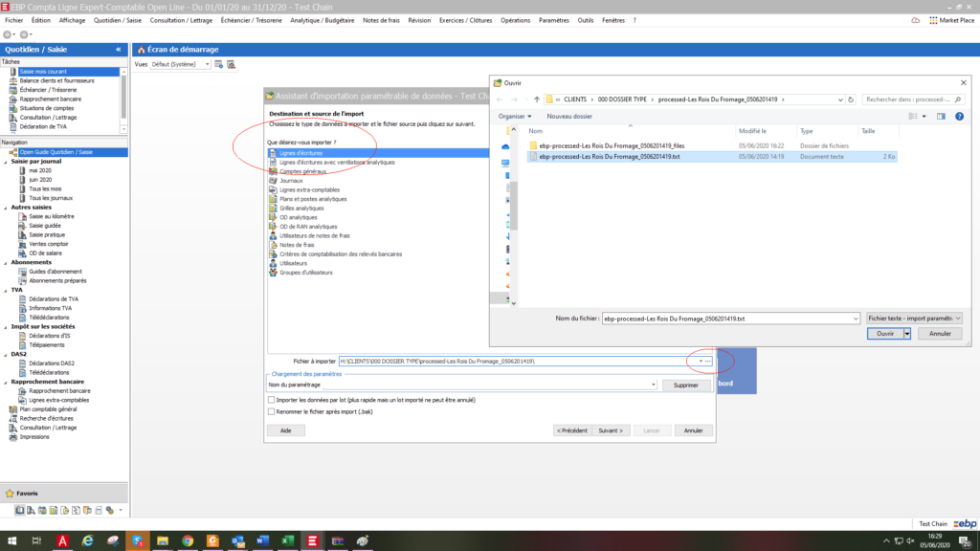Viewport: 980px width, 551px height.
Task: Click the user view icon at Vues toolbar end
Action: pos(232,64)
